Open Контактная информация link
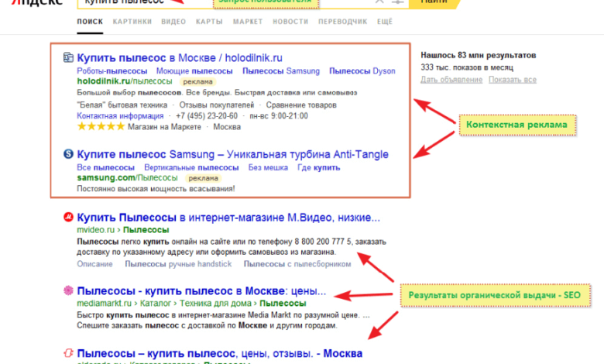This screenshot has width=604, height=364. (120, 116)
